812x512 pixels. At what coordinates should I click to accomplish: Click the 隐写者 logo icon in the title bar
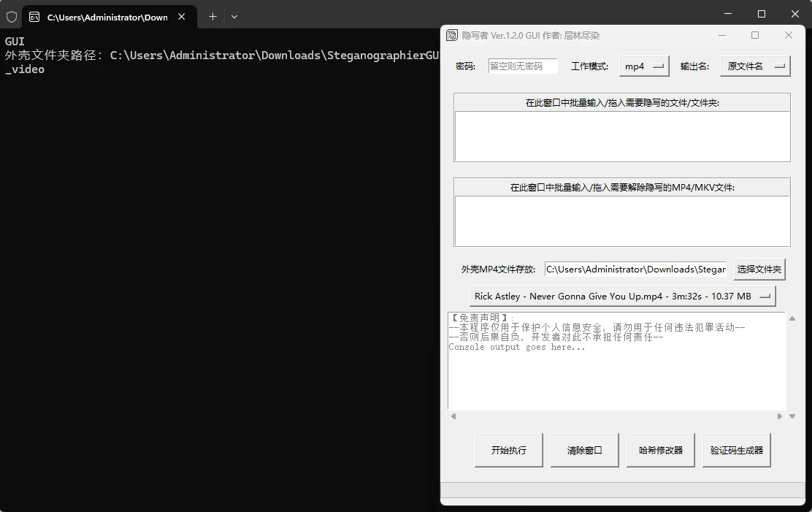click(x=453, y=35)
